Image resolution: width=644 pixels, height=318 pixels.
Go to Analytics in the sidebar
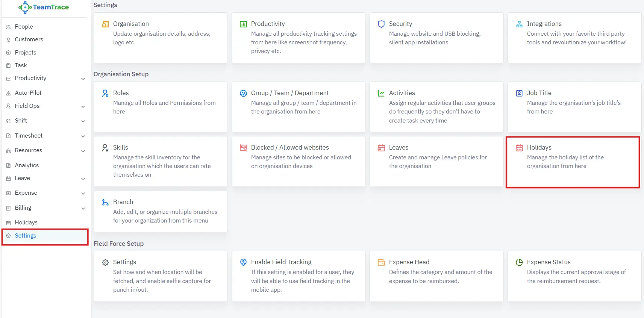click(x=27, y=165)
